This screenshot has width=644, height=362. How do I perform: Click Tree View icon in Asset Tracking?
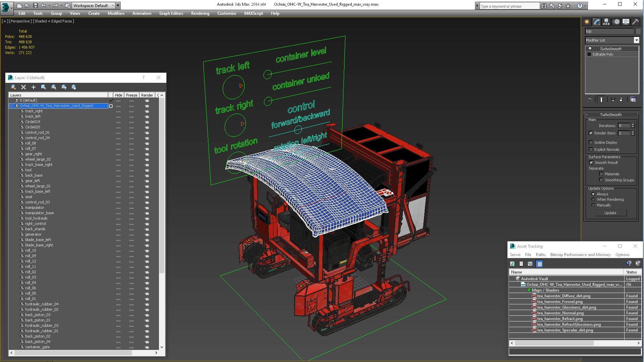(x=530, y=264)
